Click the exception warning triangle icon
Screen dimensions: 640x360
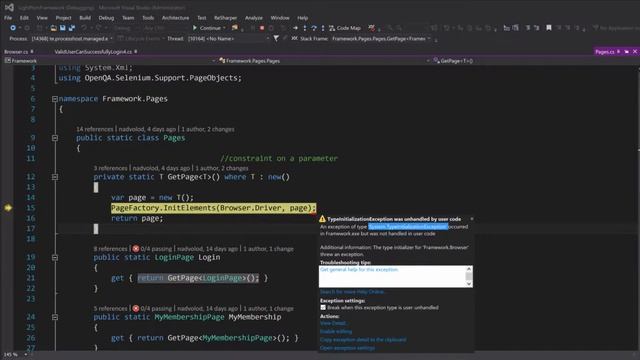coord(322,219)
